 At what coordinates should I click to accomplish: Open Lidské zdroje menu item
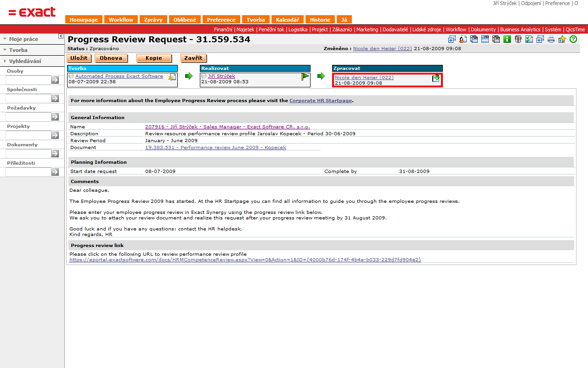click(x=427, y=29)
